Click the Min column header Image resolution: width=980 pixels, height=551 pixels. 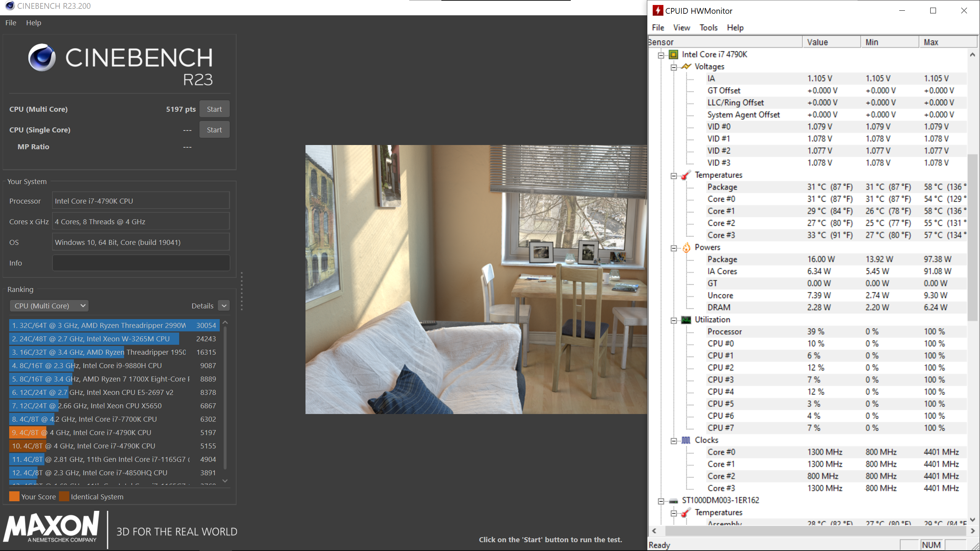click(x=890, y=42)
